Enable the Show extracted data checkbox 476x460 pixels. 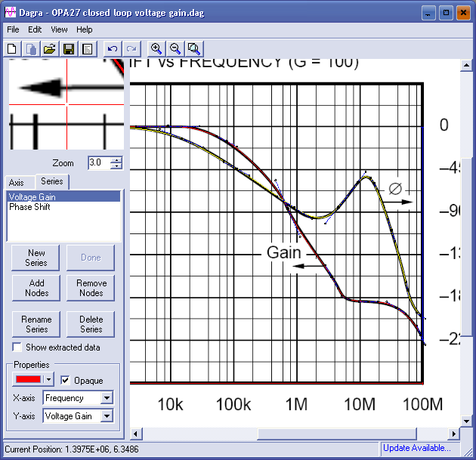click(x=17, y=347)
